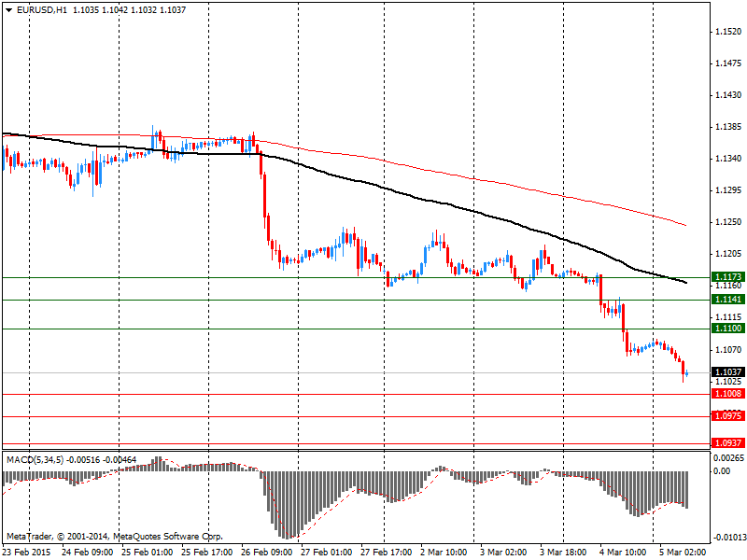Click the 1.1205 price scale value
The height and width of the screenshot is (560, 747).
[x=728, y=254]
